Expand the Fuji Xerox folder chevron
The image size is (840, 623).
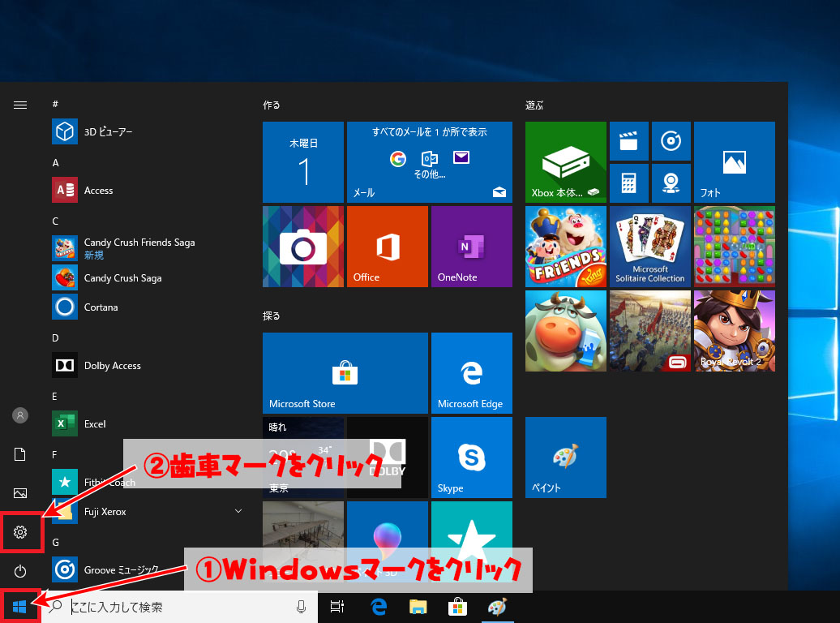[x=238, y=511]
